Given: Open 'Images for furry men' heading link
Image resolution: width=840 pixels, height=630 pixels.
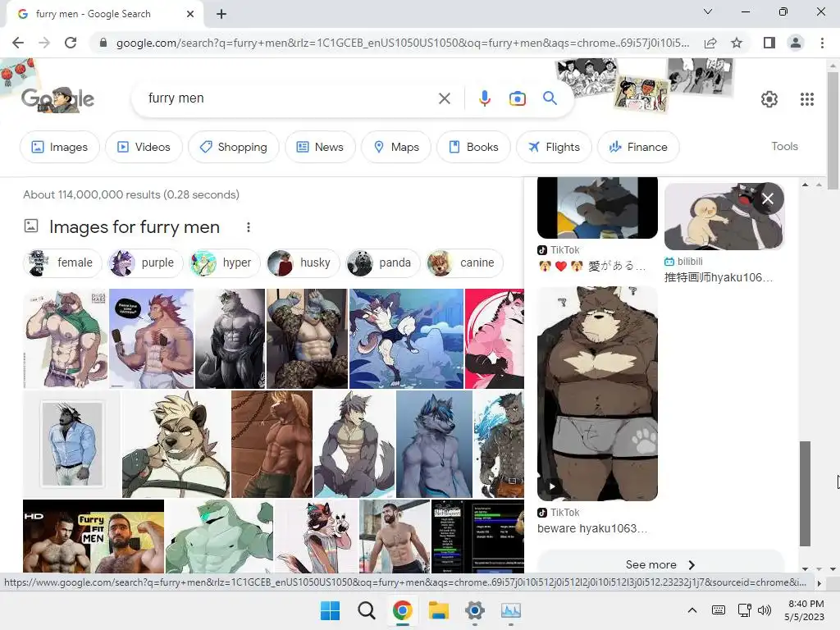Looking at the screenshot, I should click(134, 227).
